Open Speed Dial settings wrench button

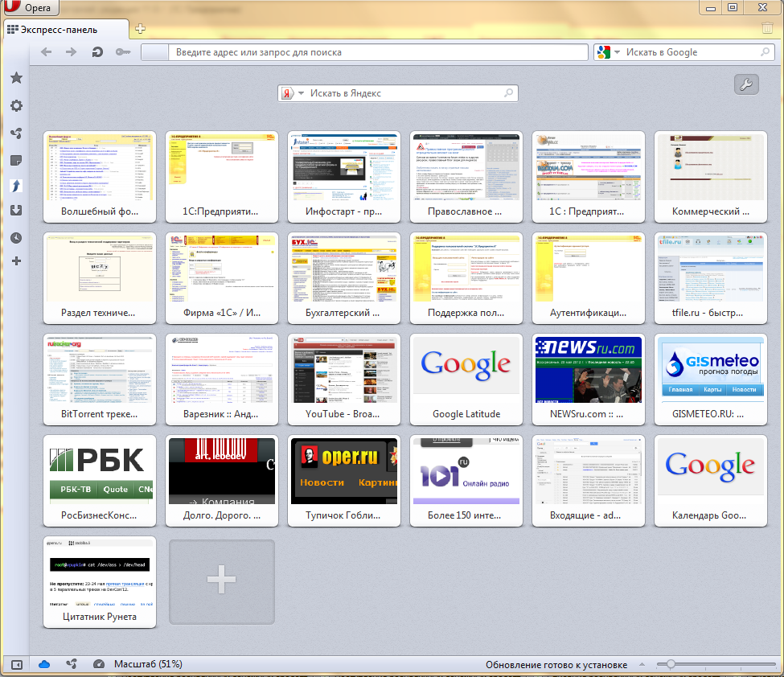click(746, 84)
